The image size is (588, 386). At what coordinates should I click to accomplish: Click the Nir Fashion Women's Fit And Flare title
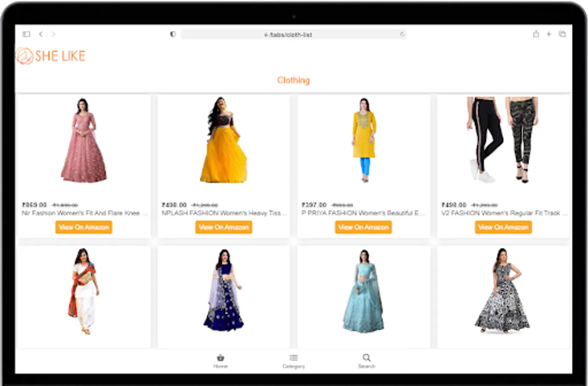(x=84, y=213)
